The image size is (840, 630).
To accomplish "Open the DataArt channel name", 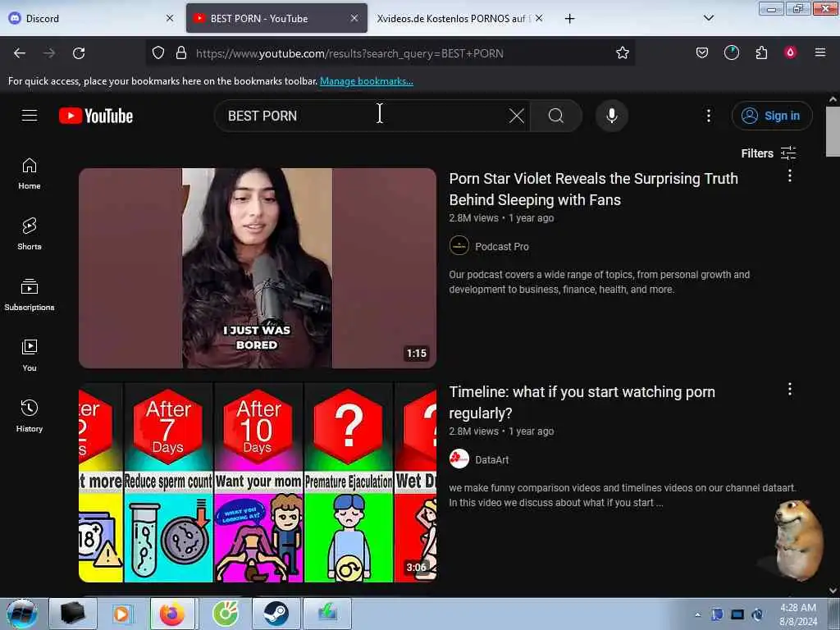I will coord(492,459).
